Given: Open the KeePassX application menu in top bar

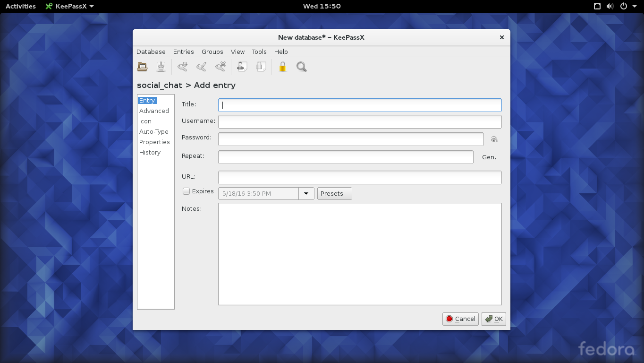Looking at the screenshot, I should click(69, 6).
